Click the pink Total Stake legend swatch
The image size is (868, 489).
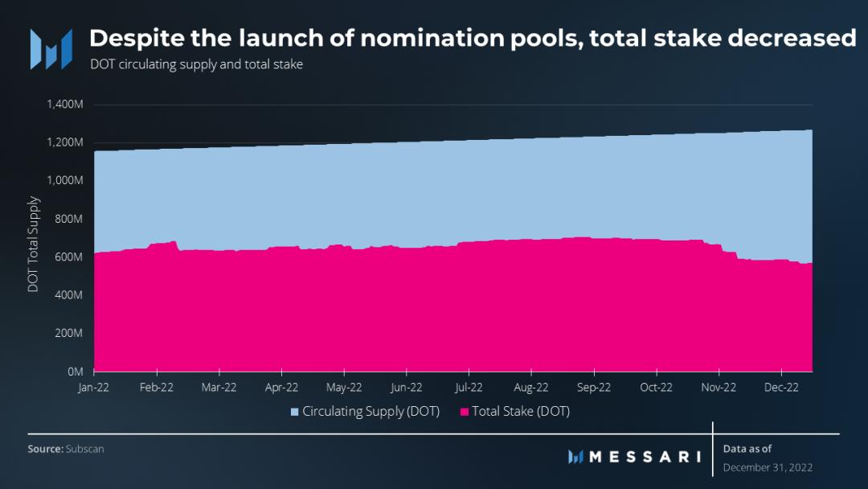pos(464,412)
